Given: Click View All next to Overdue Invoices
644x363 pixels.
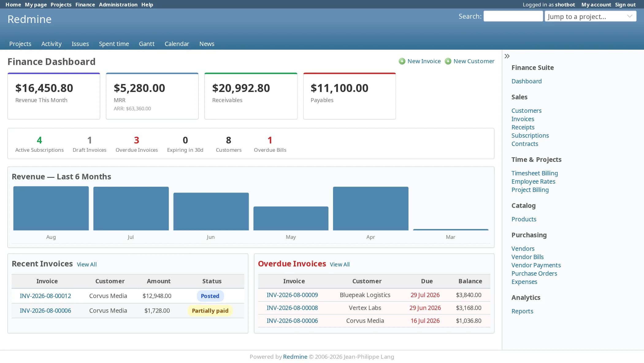Looking at the screenshot, I should click(x=339, y=264).
